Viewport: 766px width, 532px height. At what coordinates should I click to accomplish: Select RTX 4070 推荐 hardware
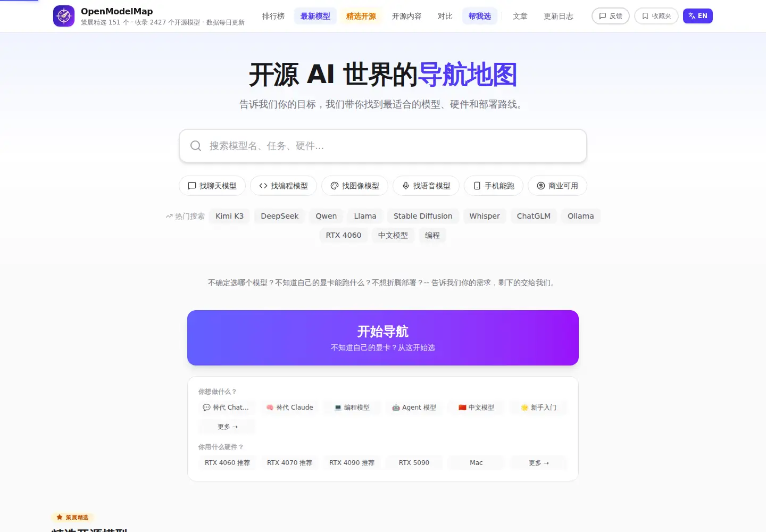pos(289,463)
